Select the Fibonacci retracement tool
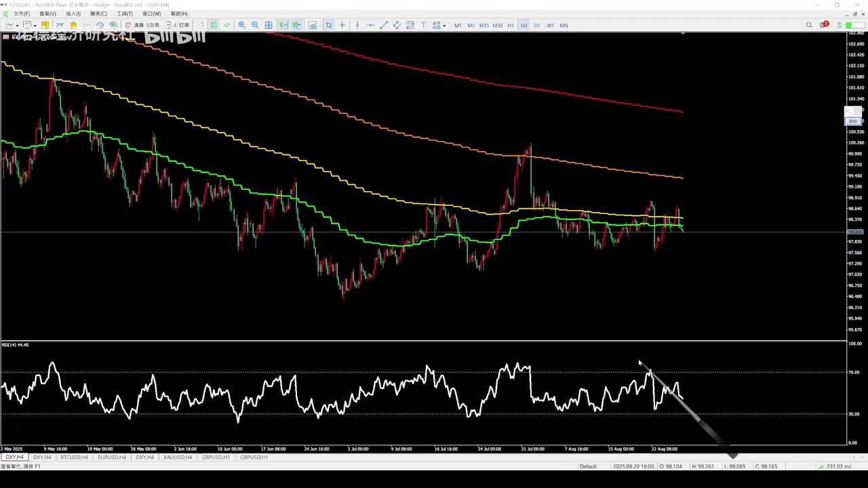This screenshot has width=868, height=488. tap(410, 25)
